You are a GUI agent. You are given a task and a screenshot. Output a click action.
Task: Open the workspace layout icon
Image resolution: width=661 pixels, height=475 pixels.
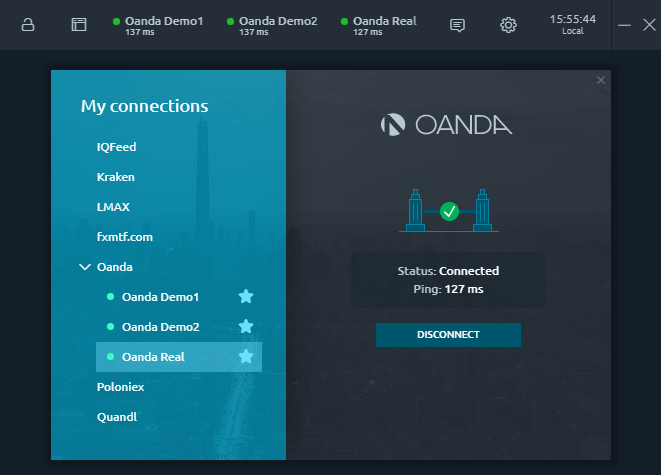pyautogui.click(x=79, y=25)
